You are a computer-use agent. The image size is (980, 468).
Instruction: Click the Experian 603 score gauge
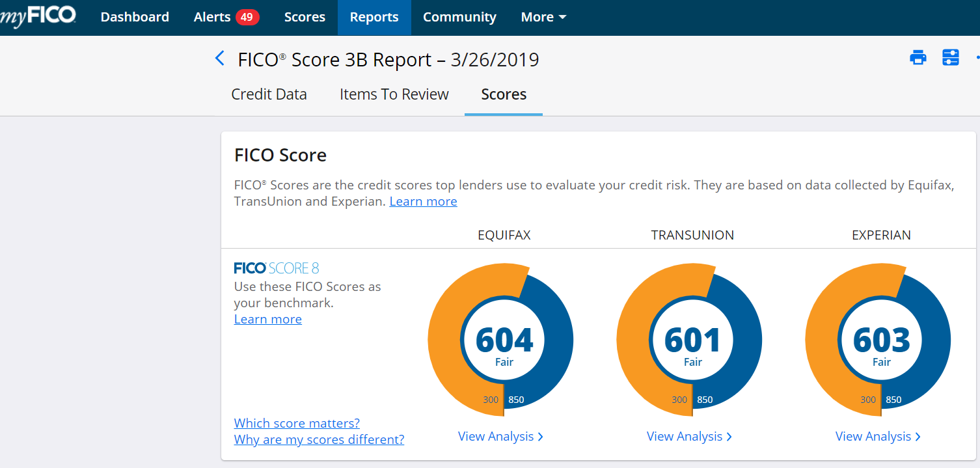coord(878,340)
